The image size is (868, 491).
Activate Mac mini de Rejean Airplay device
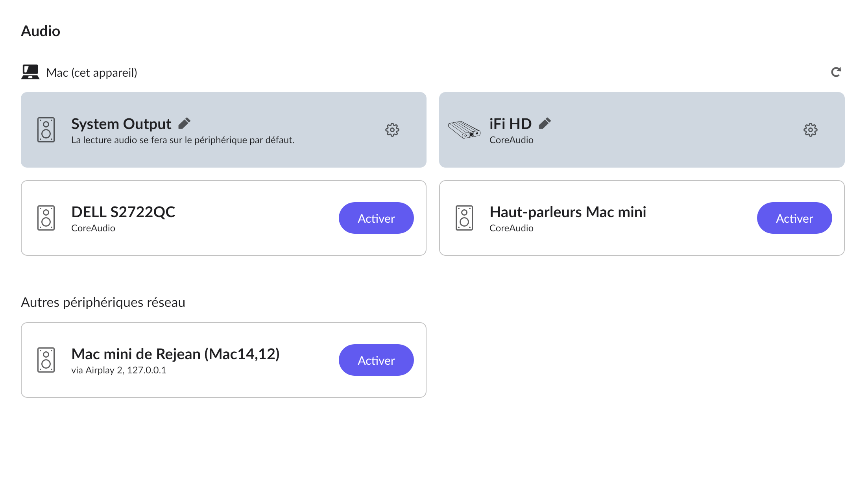pyautogui.click(x=376, y=360)
